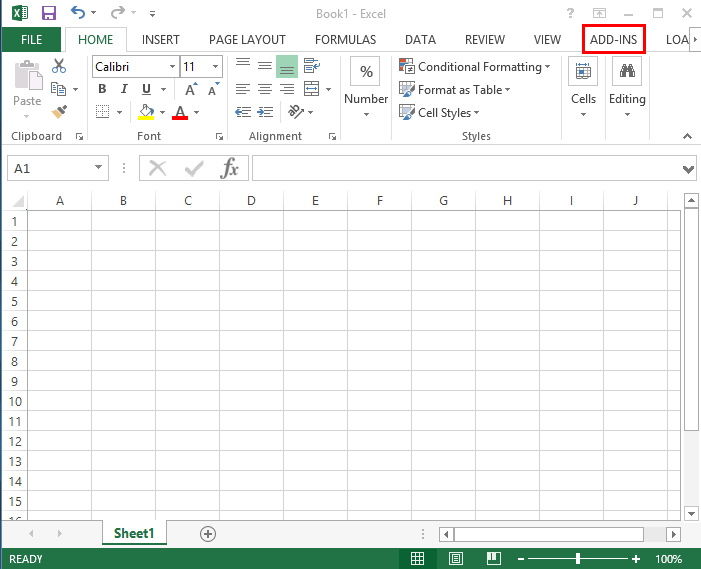Click the Decrease Indent icon
This screenshot has width=701, height=569.
[x=242, y=89]
